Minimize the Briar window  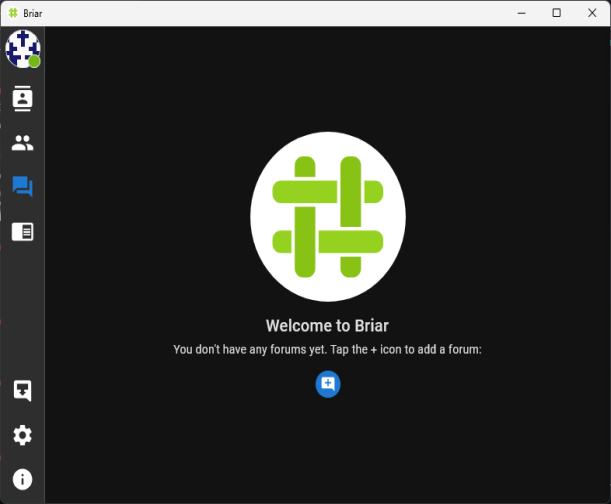point(521,13)
